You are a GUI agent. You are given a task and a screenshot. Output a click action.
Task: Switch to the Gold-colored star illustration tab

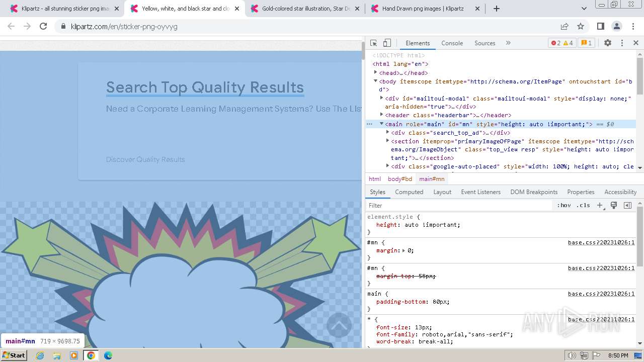click(305, 9)
